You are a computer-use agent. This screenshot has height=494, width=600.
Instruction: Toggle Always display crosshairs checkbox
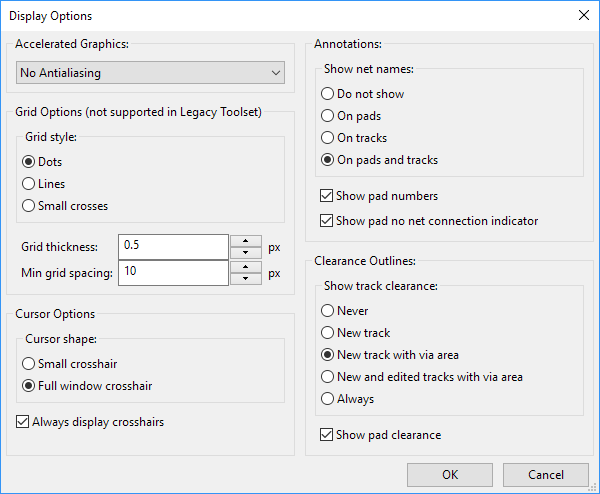[x=90, y=422]
